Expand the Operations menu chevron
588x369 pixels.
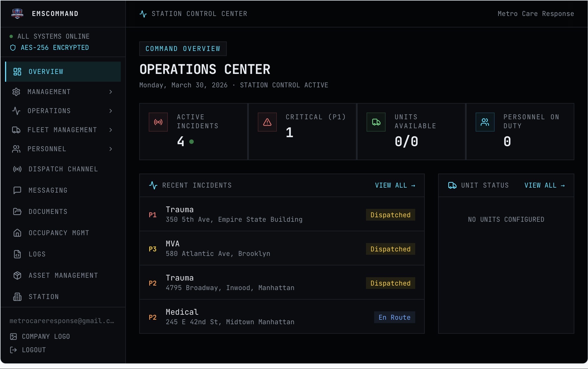[111, 111]
